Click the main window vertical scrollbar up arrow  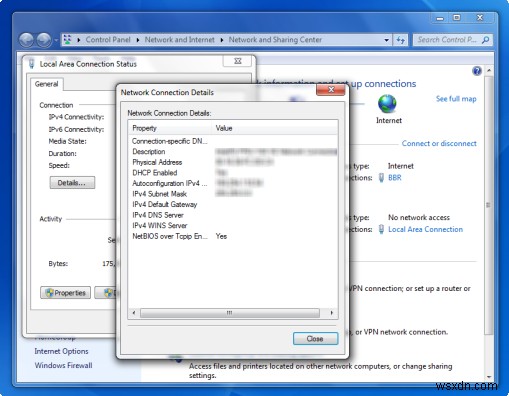489,70
